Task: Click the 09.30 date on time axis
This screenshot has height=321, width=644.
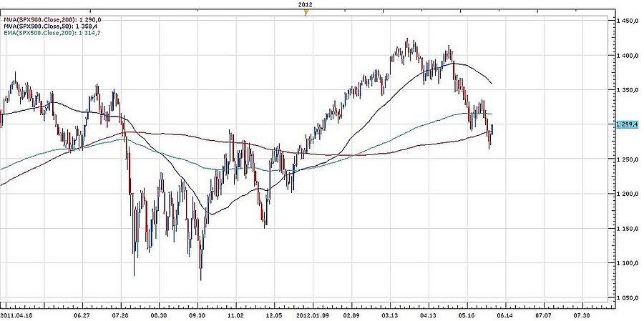Action: (197, 314)
